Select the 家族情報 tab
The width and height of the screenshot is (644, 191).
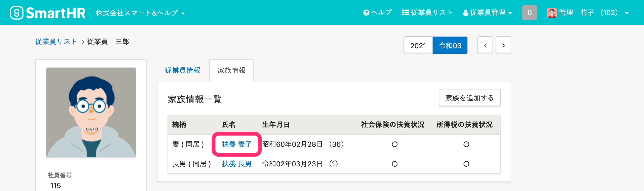point(231,70)
